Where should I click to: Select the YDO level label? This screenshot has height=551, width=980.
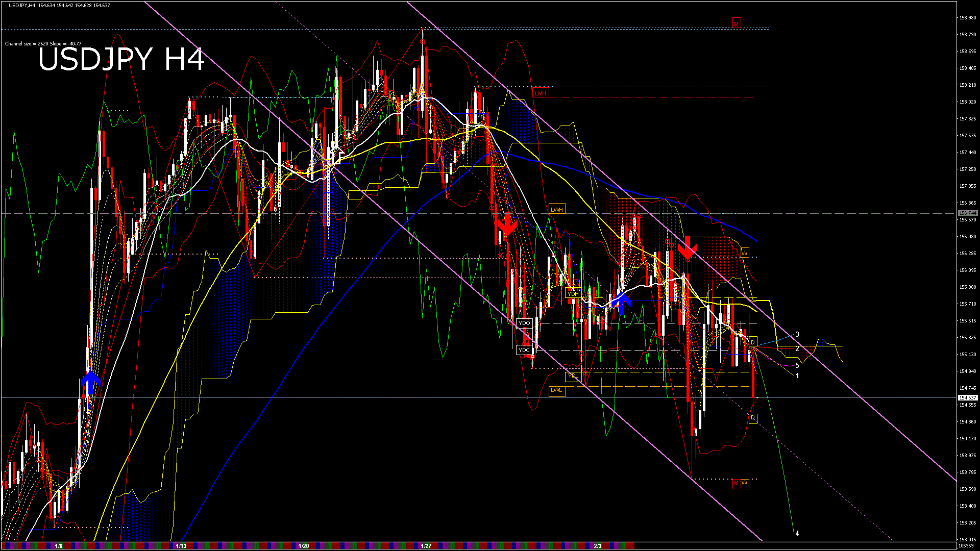click(524, 323)
